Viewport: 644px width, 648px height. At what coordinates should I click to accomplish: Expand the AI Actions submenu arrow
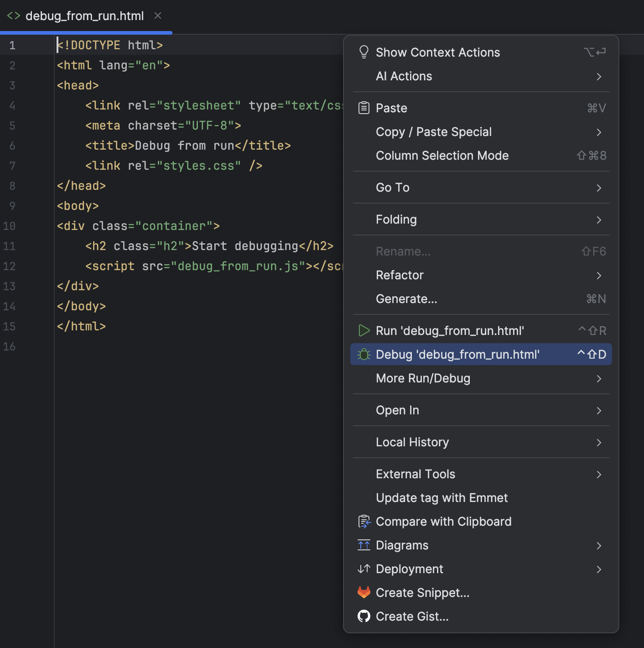[599, 76]
